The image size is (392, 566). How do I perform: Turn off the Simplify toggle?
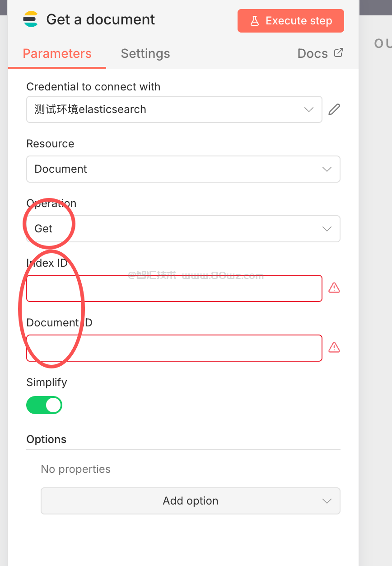pyautogui.click(x=44, y=405)
